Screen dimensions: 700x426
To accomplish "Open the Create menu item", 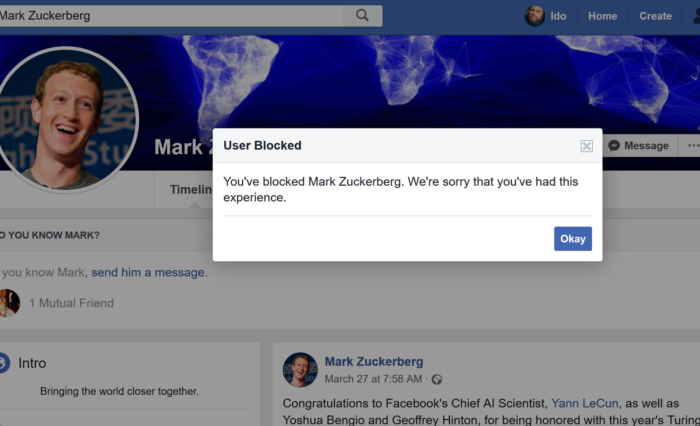I will click(x=655, y=16).
